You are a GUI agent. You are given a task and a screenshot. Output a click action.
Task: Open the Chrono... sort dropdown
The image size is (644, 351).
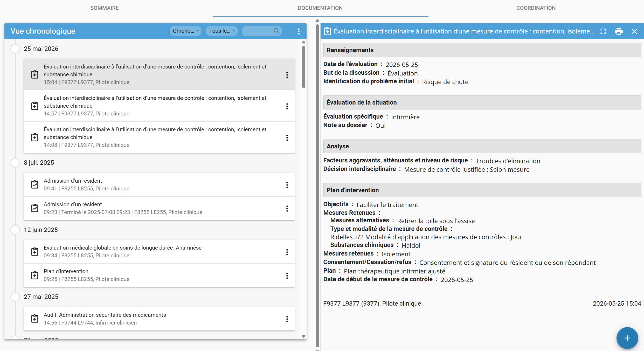185,31
